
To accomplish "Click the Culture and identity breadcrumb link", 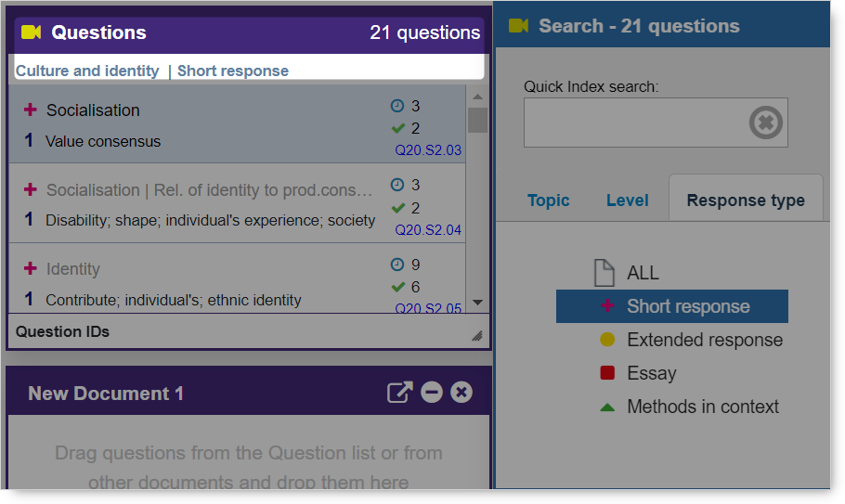I will [x=87, y=71].
